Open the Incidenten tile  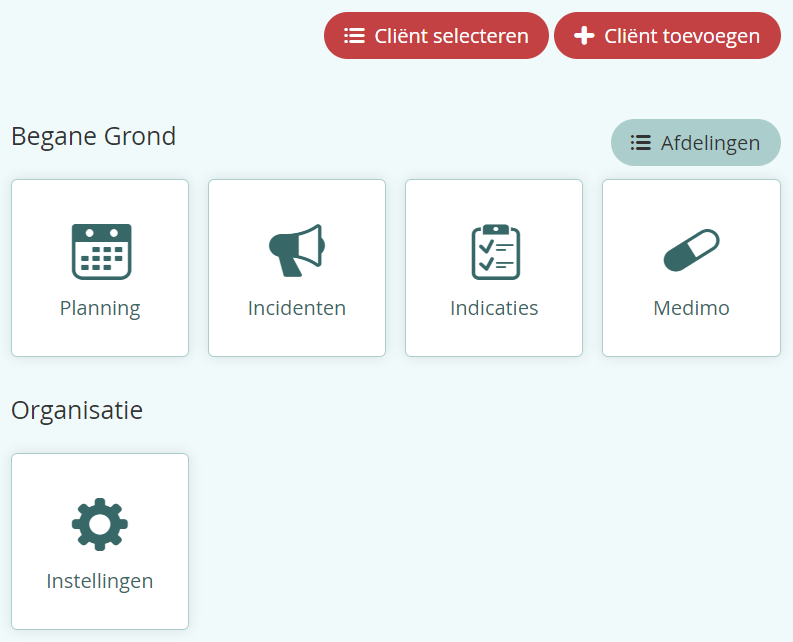click(x=297, y=268)
